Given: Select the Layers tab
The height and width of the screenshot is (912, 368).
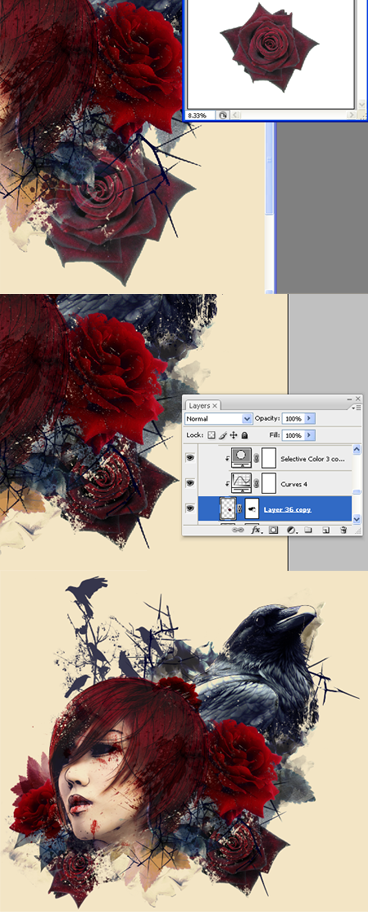Looking at the screenshot, I should click(199, 405).
